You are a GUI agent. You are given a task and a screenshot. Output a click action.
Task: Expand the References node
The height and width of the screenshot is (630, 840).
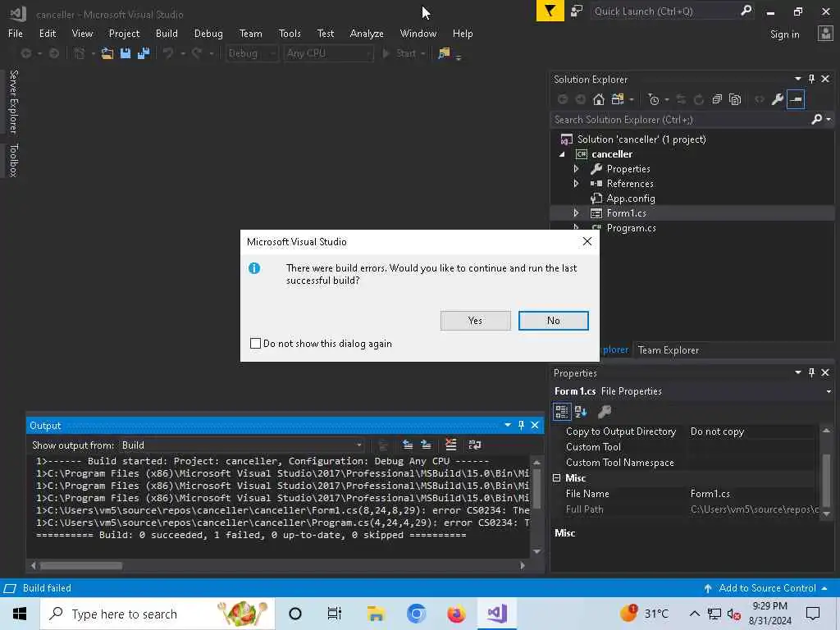click(x=576, y=183)
